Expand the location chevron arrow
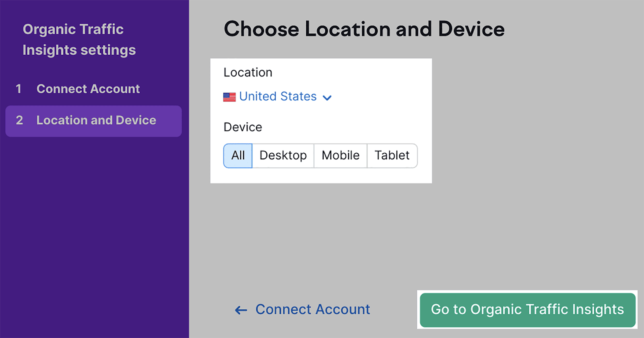 pyautogui.click(x=327, y=98)
